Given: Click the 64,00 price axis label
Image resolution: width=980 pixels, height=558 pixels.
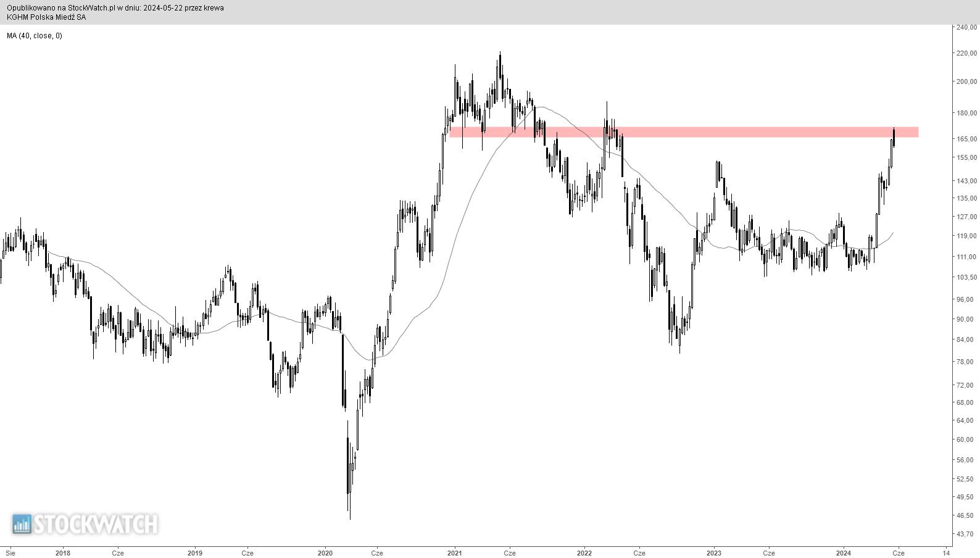Looking at the screenshot, I should click(965, 420).
